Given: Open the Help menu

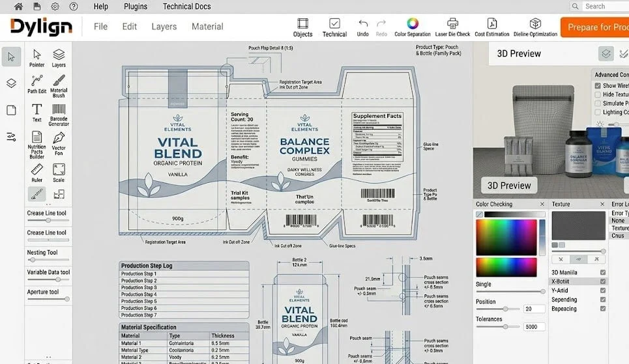Looking at the screenshot, I should [x=100, y=7].
